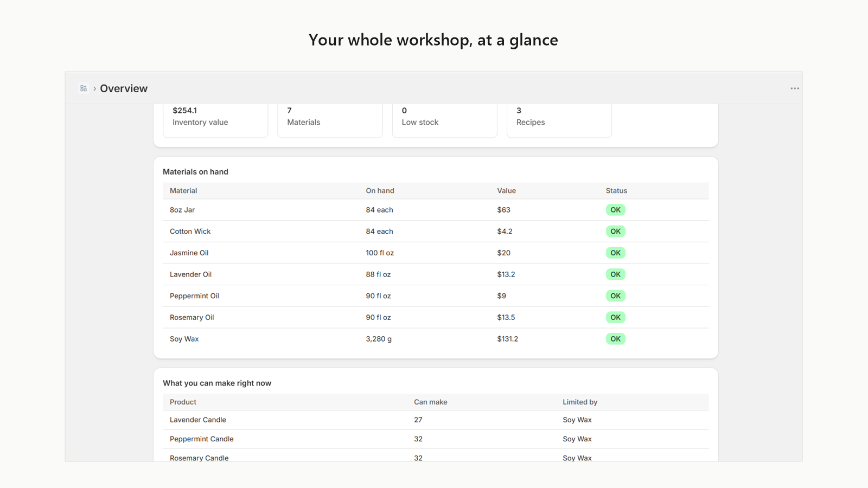
Task: Select the Lavender Oil material name
Action: (190, 274)
